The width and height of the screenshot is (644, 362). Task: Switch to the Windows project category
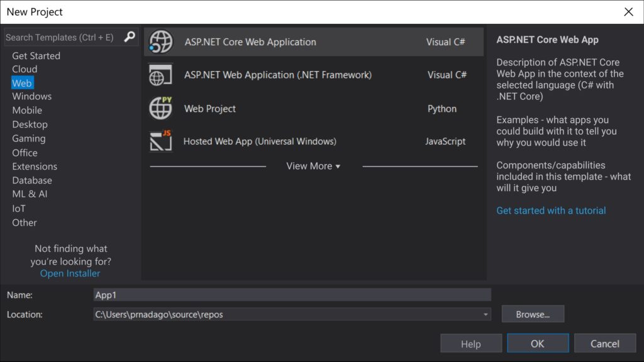coord(31,96)
